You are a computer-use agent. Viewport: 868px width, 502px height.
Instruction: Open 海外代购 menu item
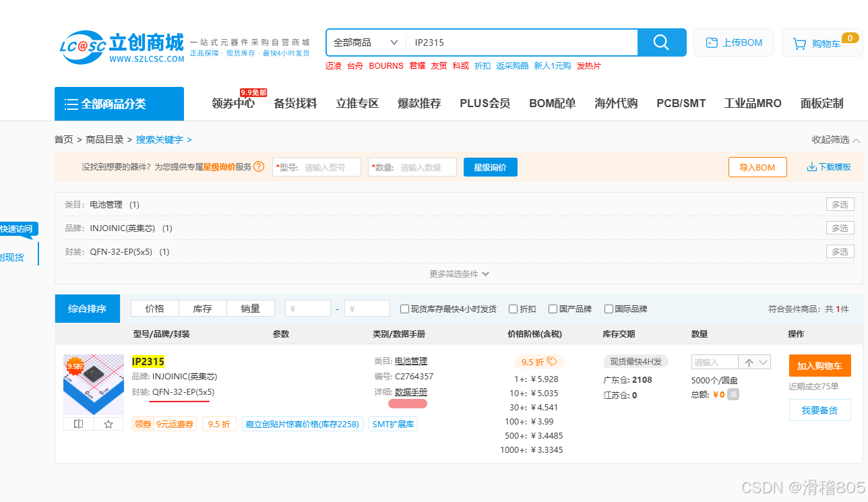616,103
